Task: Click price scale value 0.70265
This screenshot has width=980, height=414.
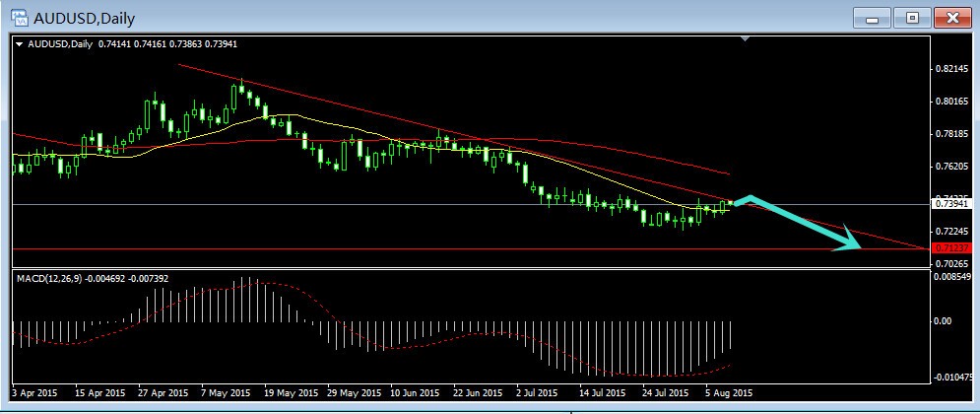Action: [x=951, y=264]
